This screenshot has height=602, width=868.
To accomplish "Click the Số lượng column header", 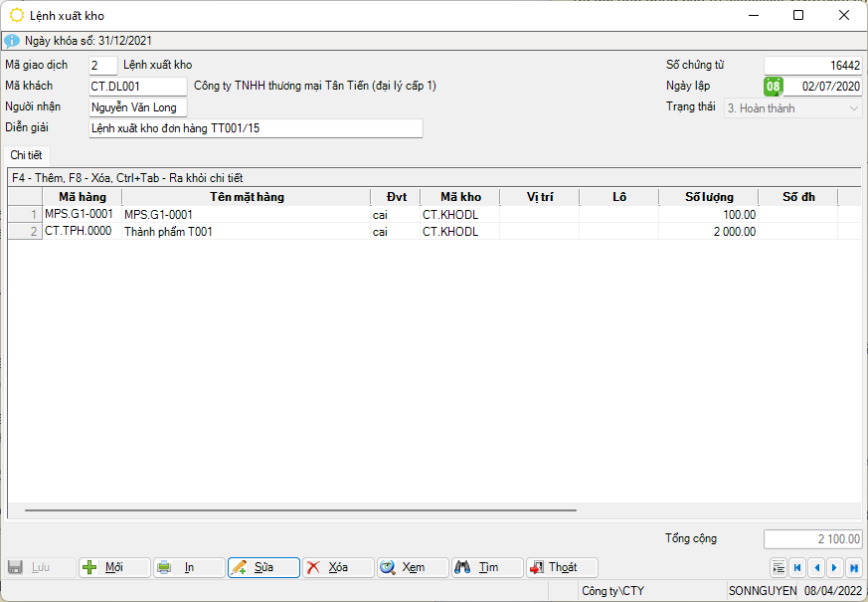I will (709, 197).
